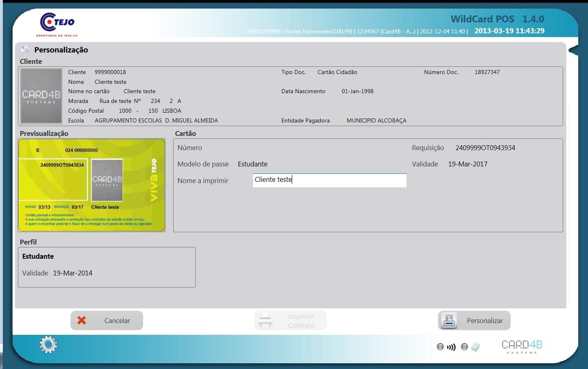Select the Estudante profile box
This screenshot has width=588, height=369.
point(106,267)
